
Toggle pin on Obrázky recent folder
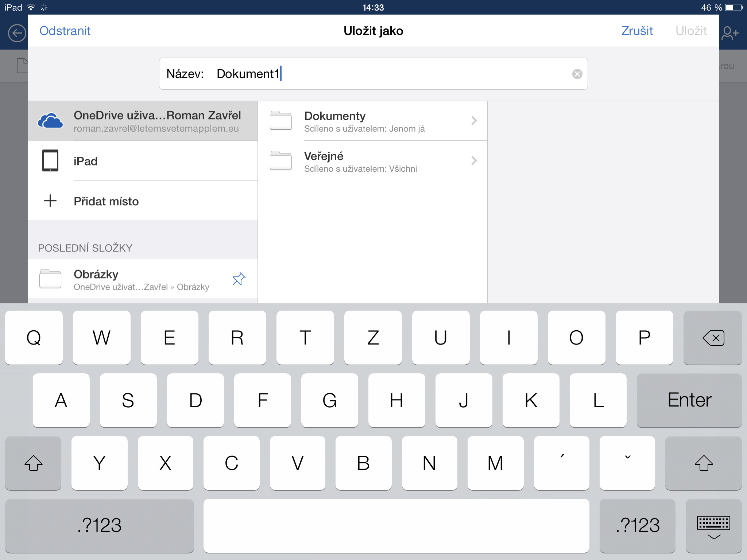[x=239, y=279]
